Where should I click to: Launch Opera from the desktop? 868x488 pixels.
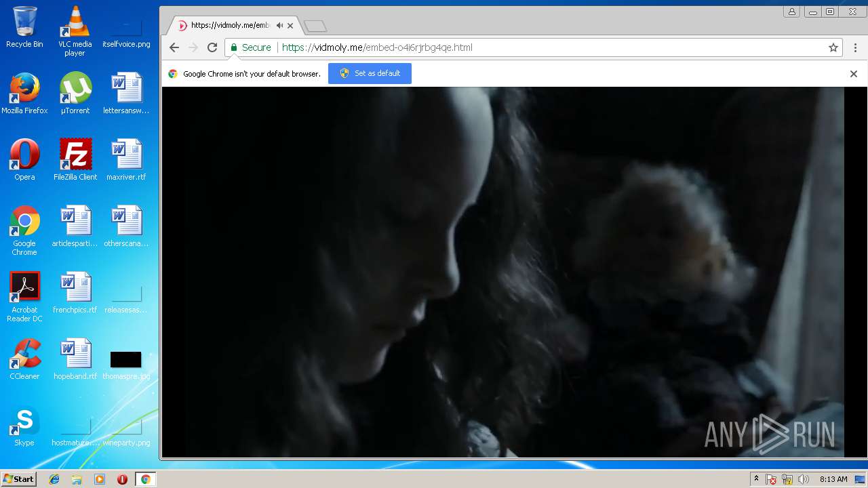[x=24, y=160]
